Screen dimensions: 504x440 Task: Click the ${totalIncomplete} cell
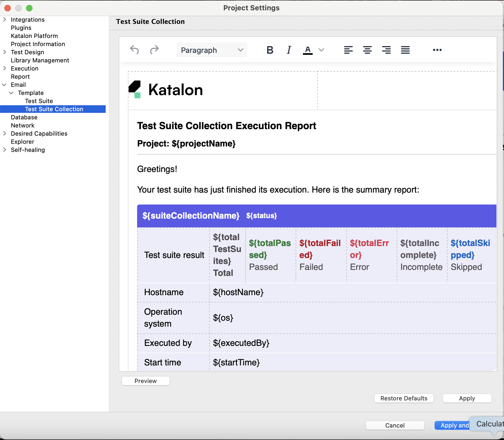[422, 255]
